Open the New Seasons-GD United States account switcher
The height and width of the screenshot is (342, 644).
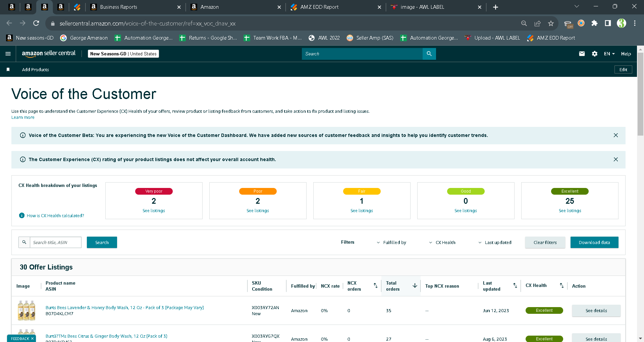coord(123,54)
